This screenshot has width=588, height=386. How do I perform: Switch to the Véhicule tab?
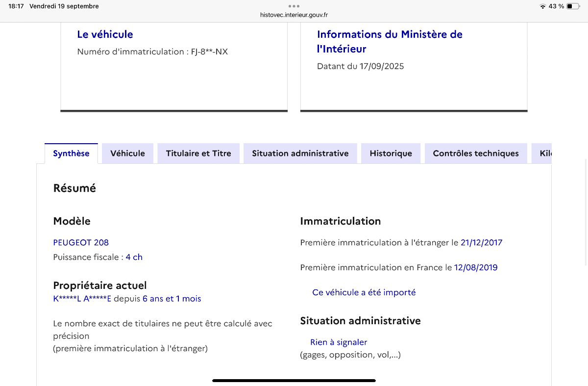click(x=127, y=154)
